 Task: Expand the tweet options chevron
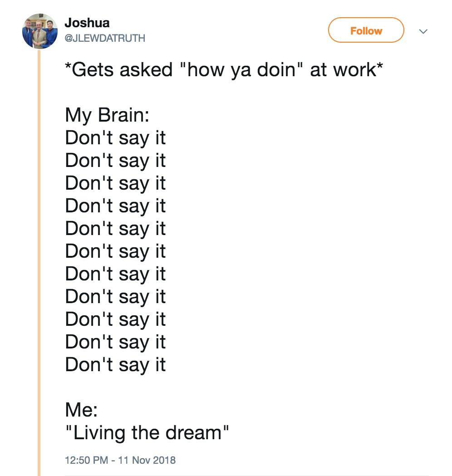[423, 31]
